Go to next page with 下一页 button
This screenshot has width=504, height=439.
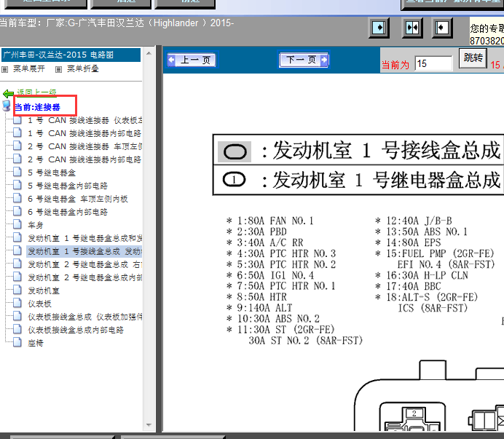click(304, 60)
